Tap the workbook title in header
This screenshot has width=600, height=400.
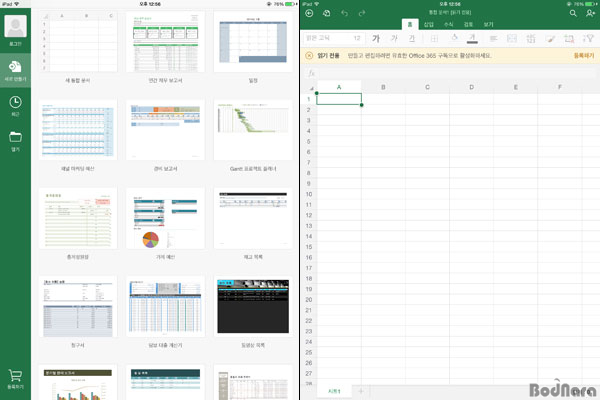[x=450, y=12]
